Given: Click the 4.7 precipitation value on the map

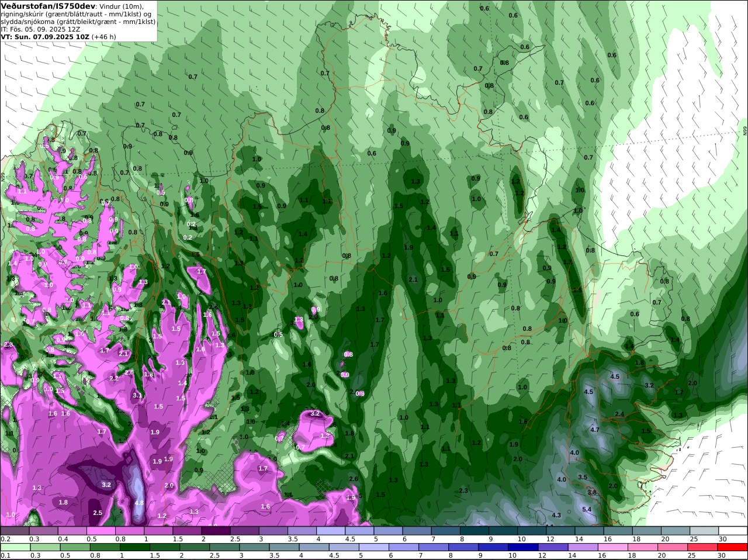Looking at the screenshot, I should click(x=595, y=430).
